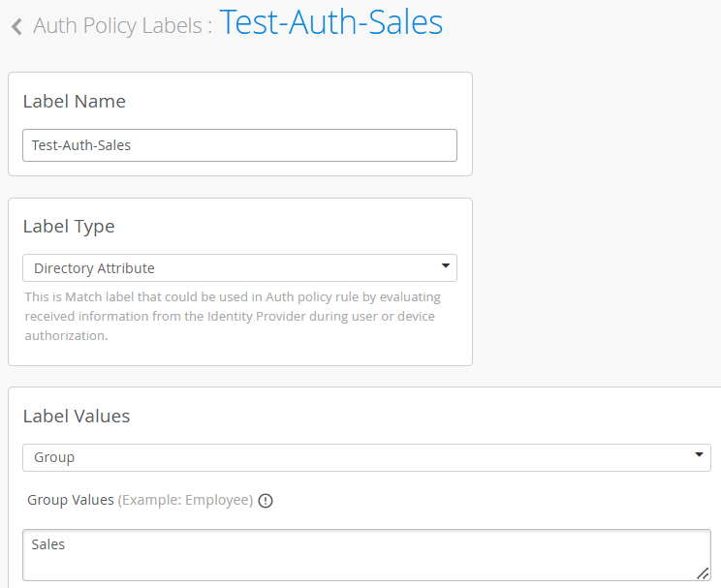Focus the Label Name input field
Screen dimensions: 721x588
[x=239, y=145]
